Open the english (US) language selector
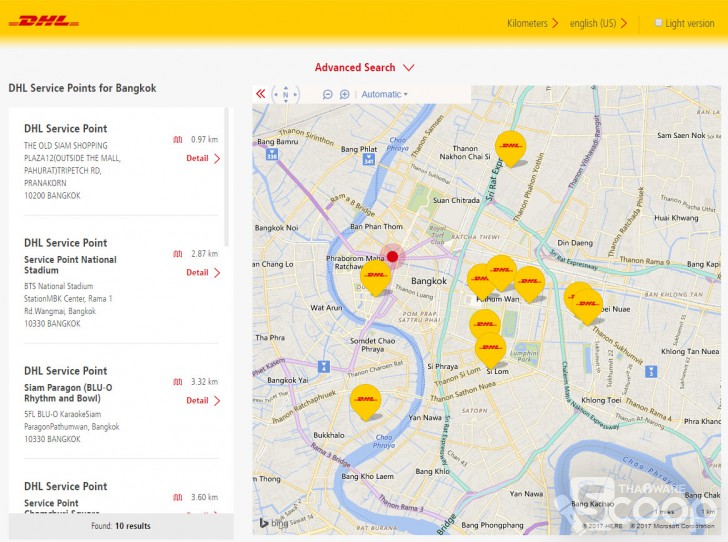The image size is (728, 542). click(x=598, y=23)
